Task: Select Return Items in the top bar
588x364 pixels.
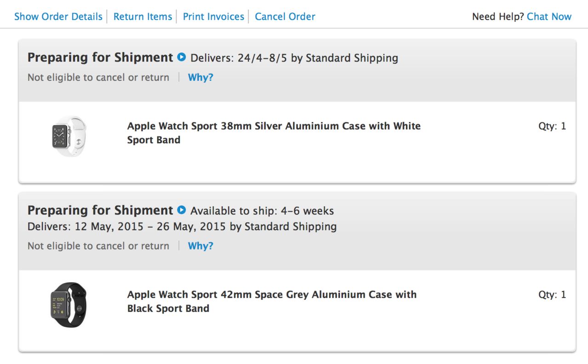Action: click(143, 17)
